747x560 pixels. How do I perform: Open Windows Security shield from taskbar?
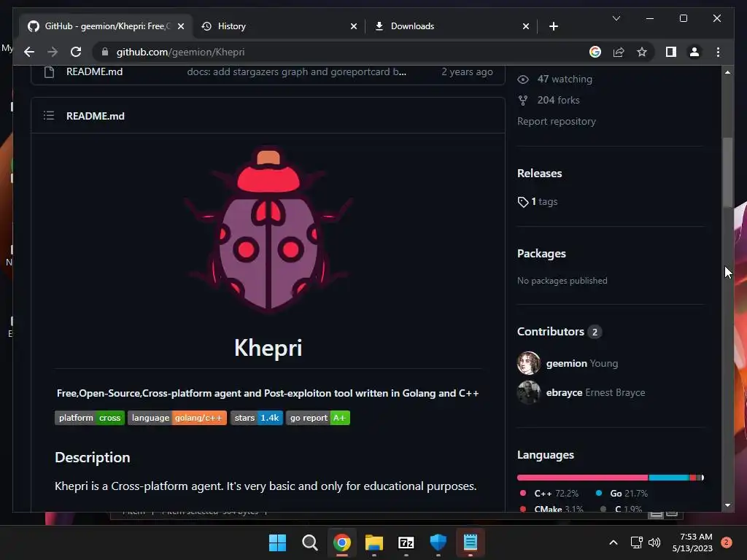(438, 542)
